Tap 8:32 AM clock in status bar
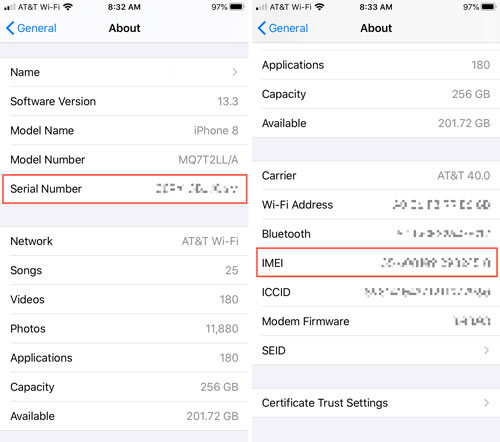Image resolution: width=500 pixels, height=442 pixels. pos(124,7)
